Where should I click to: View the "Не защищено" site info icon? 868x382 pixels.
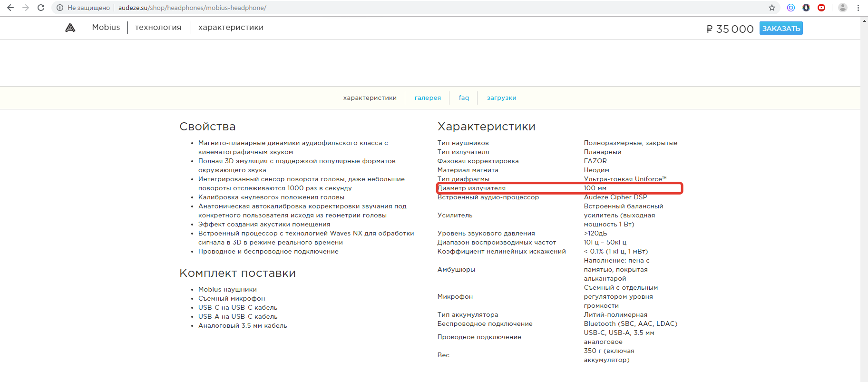click(x=60, y=8)
